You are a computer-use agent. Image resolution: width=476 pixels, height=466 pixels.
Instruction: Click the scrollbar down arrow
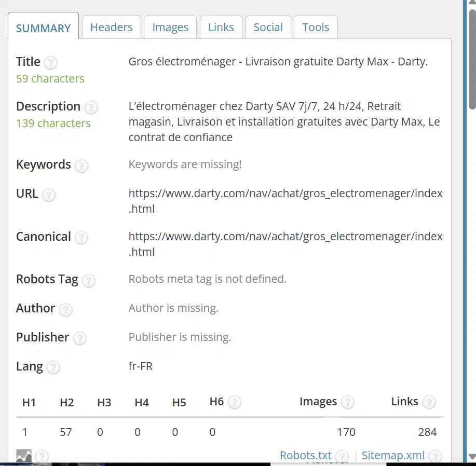point(472,457)
